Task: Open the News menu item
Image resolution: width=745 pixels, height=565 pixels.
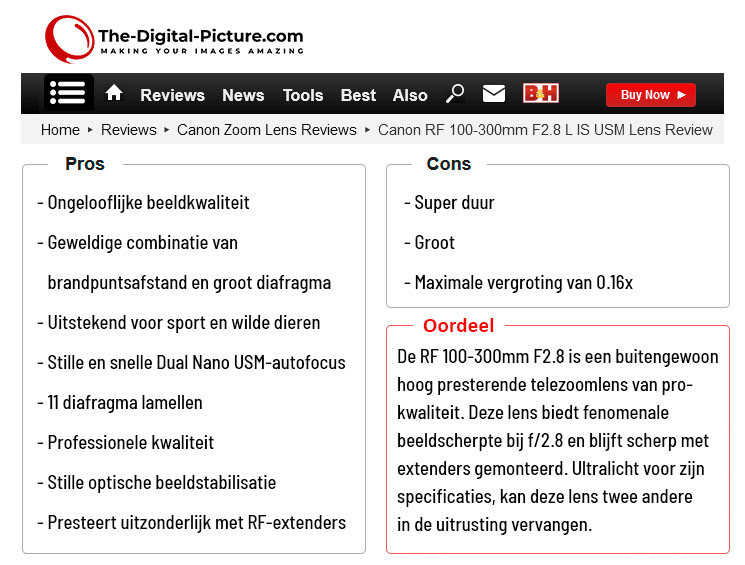Action: [x=243, y=95]
